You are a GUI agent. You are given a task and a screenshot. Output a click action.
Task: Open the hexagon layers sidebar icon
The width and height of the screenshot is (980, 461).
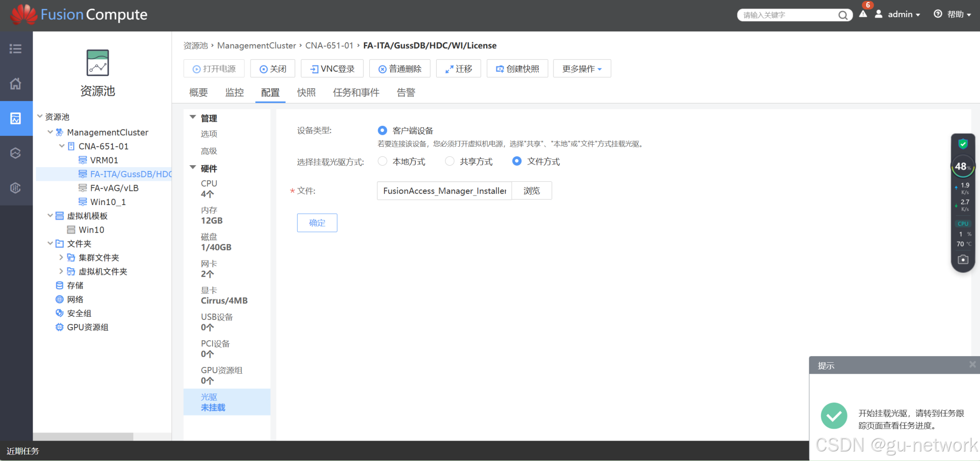16,153
